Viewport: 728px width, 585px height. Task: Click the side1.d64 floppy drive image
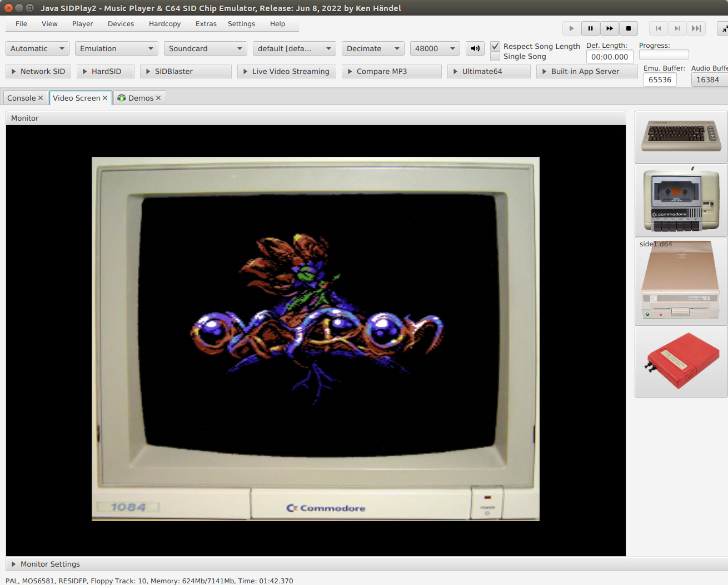pyautogui.click(x=681, y=281)
